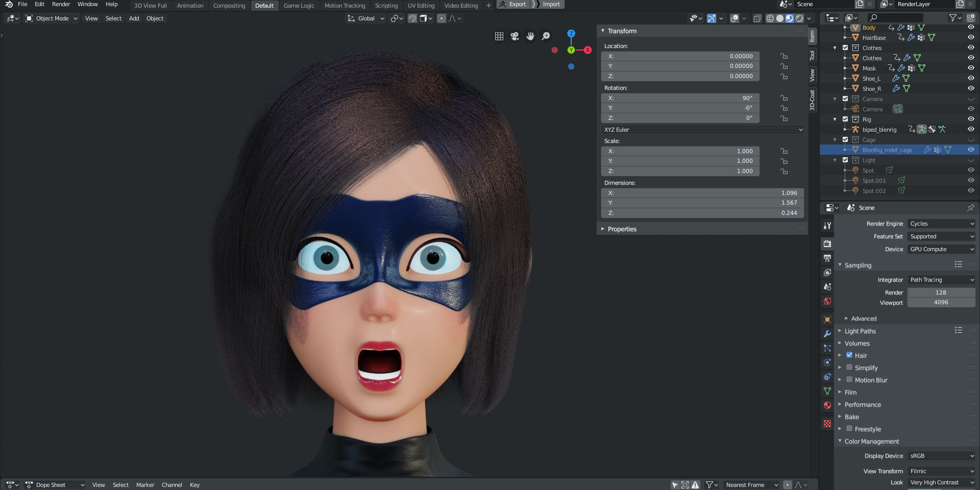Select solid viewport shading
This screenshot has height=490, width=980.
pyautogui.click(x=780, y=18)
